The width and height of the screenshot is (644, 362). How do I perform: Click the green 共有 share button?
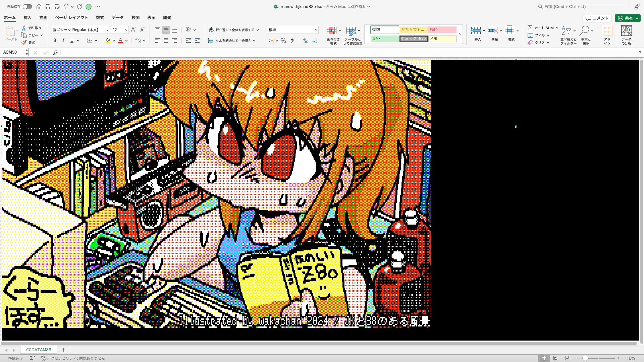(x=628, y=18)
